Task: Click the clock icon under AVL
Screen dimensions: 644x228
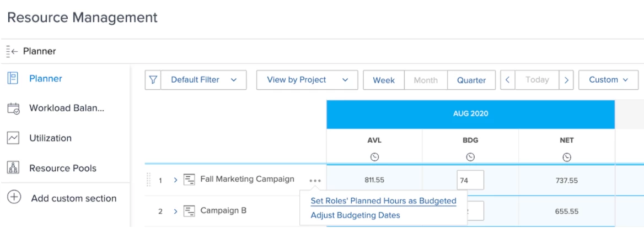Action: [374, 156]
